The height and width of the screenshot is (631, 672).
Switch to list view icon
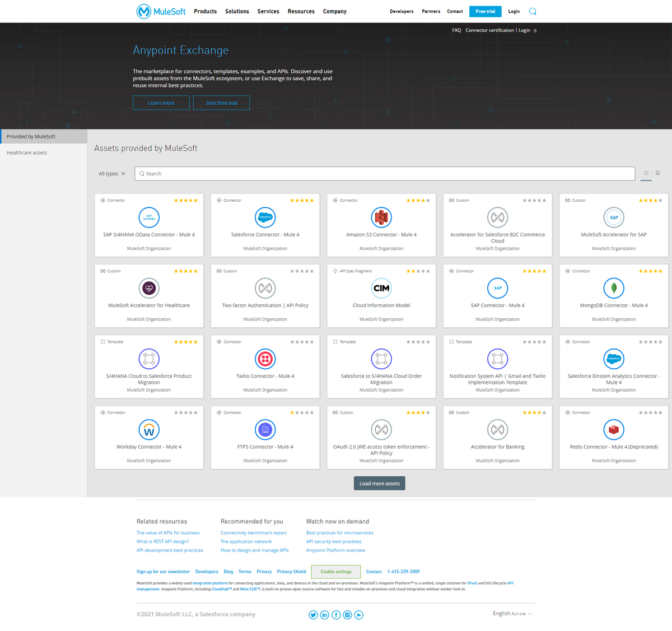[657, 173]
